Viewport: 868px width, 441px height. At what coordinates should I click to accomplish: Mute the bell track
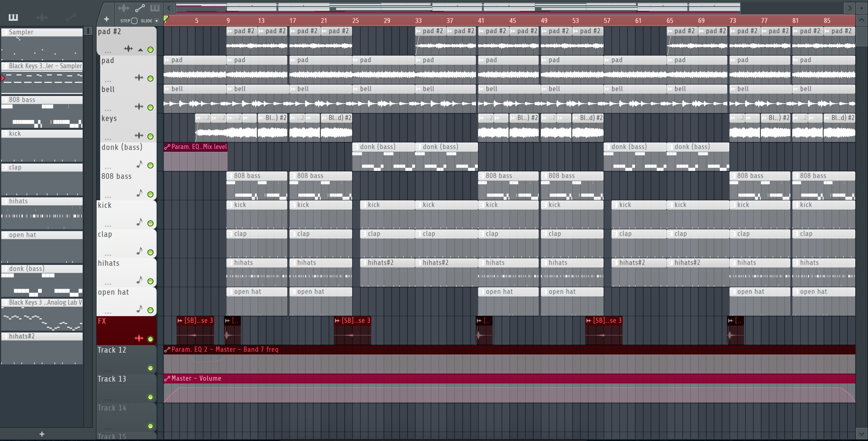point(151,108)
